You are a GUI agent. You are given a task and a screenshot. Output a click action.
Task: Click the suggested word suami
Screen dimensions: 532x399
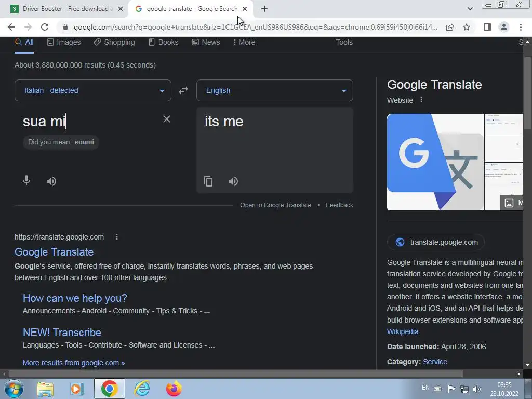point(84,142)
